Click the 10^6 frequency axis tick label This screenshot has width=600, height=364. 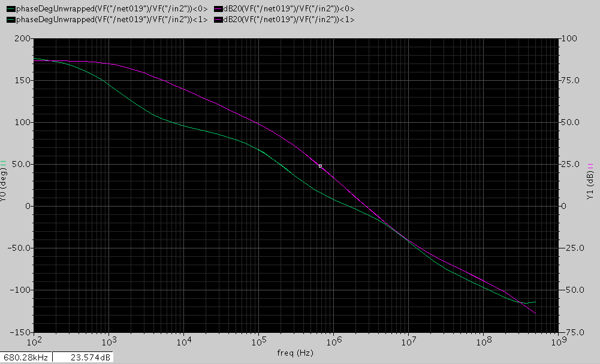pyautogui.click(x=333, y=342)
